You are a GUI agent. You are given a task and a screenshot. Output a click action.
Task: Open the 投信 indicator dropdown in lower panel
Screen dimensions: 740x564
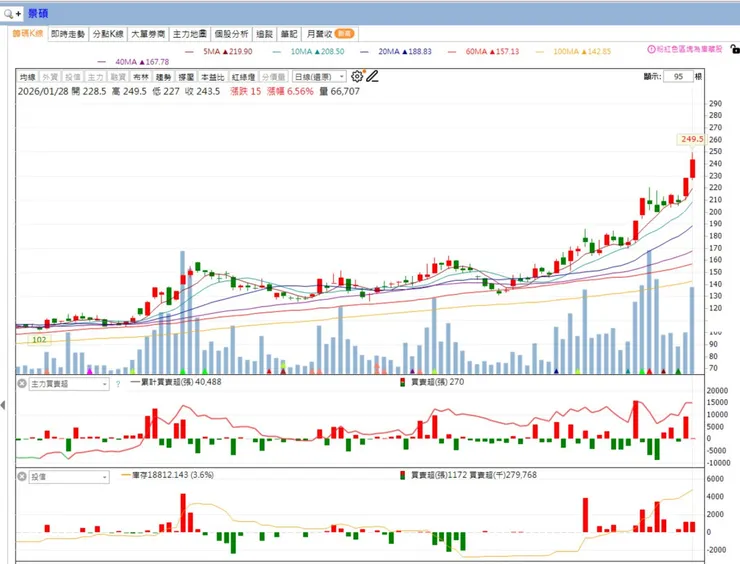click(x=69, y=477)
